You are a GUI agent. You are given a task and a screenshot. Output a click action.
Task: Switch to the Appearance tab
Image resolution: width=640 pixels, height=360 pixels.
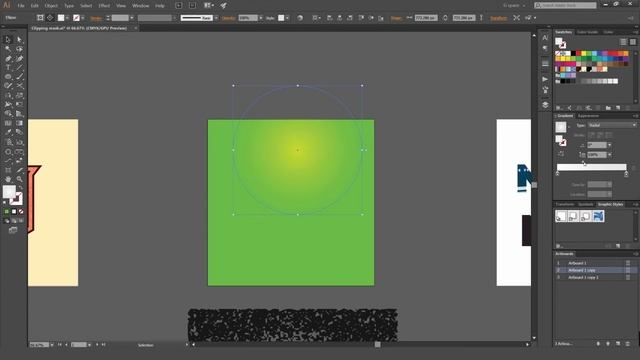[x=588, y=116]
